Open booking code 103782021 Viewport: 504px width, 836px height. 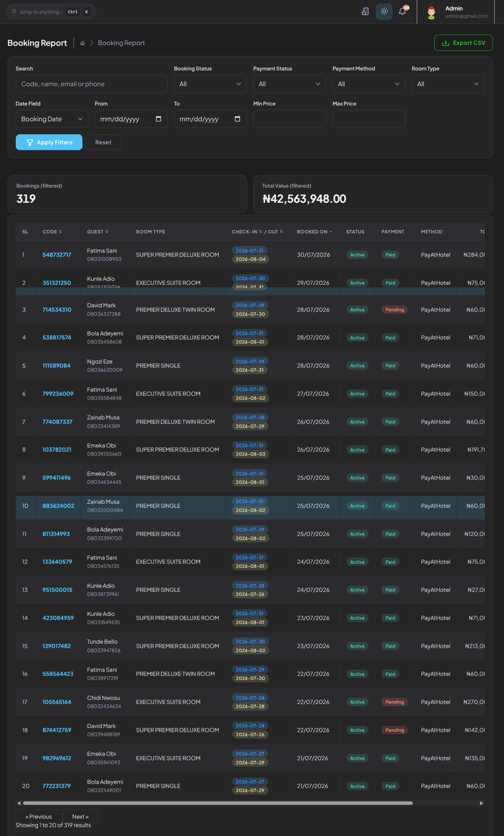57,450
